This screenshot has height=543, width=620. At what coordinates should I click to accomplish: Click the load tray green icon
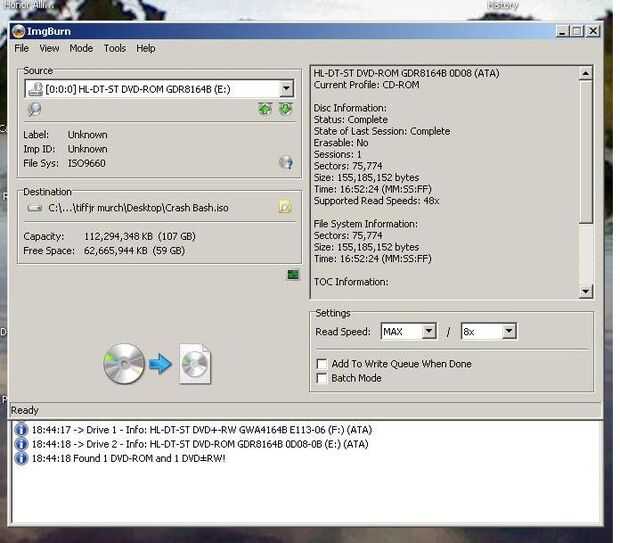click(265, 109)
